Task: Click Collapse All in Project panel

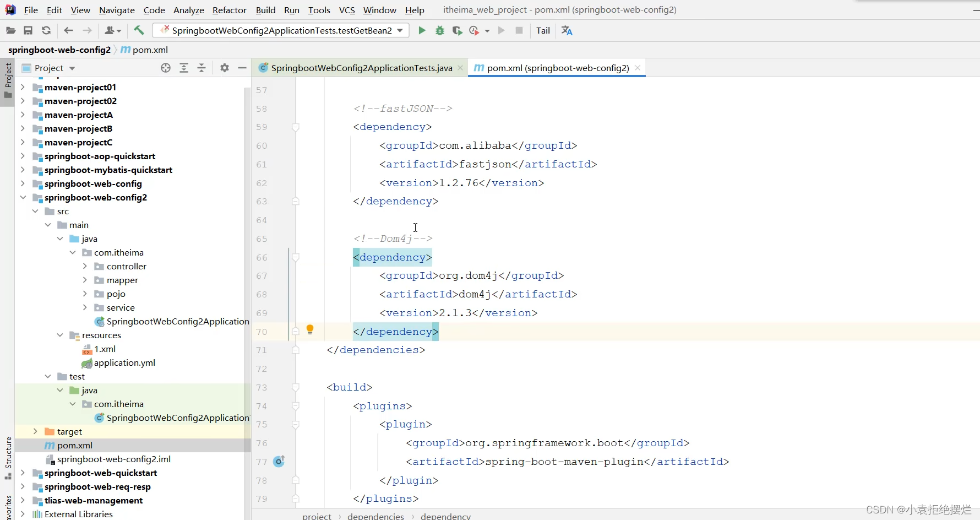Action: [202, 68]
